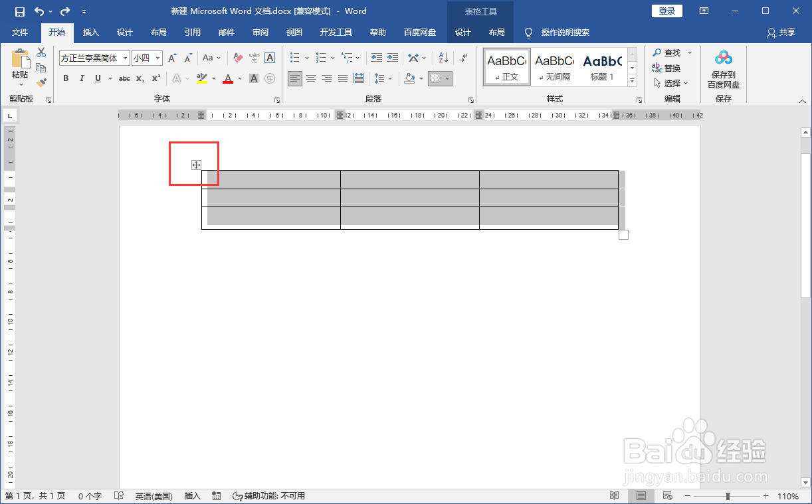
Task: Open the font name dropdown
Action: (x=125, y=58)
